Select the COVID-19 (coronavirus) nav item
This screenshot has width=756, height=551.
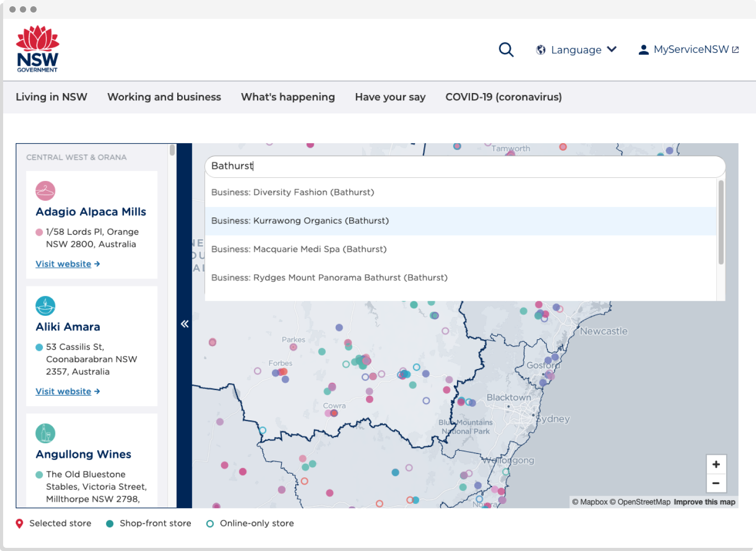pyautogui.click(x=503, y=97)
